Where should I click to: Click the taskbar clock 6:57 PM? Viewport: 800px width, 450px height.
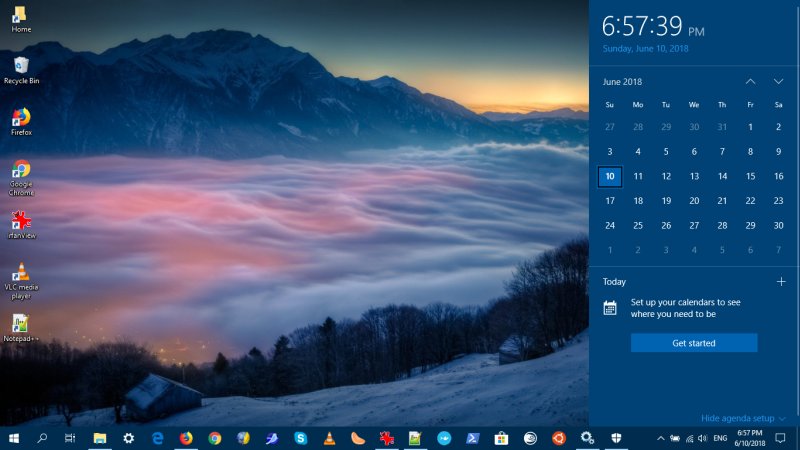point(750,438)
